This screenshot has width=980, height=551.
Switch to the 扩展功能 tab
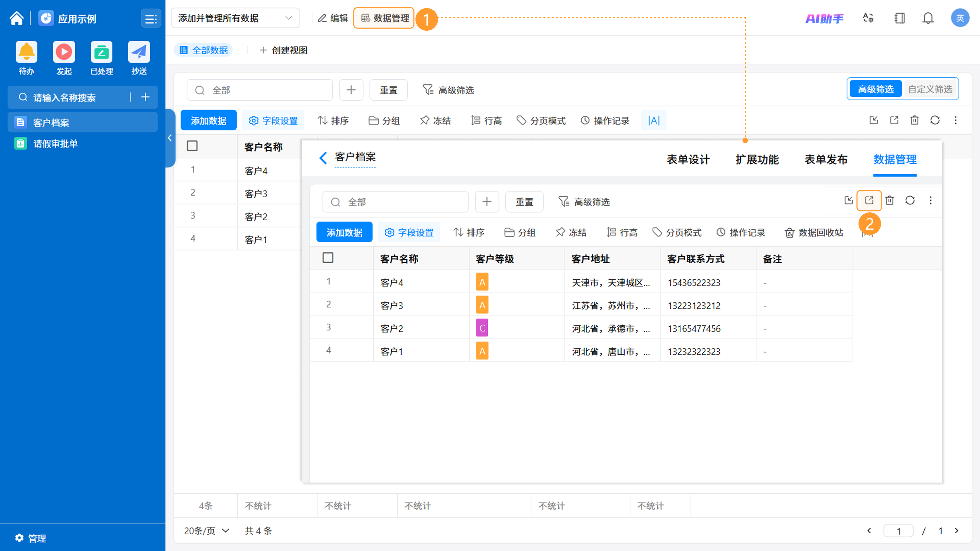point(757,159)
